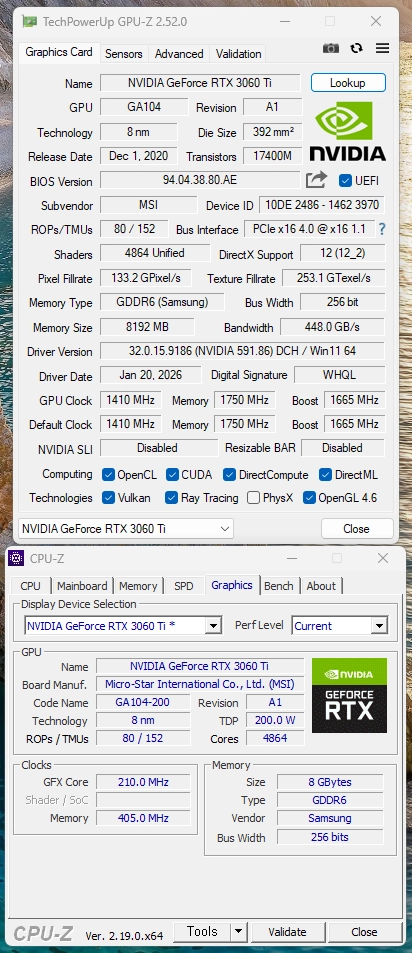Screen dimensions: 412x953
Task: Click the BIOS export share icon
Action: click(x=316, y=180)
